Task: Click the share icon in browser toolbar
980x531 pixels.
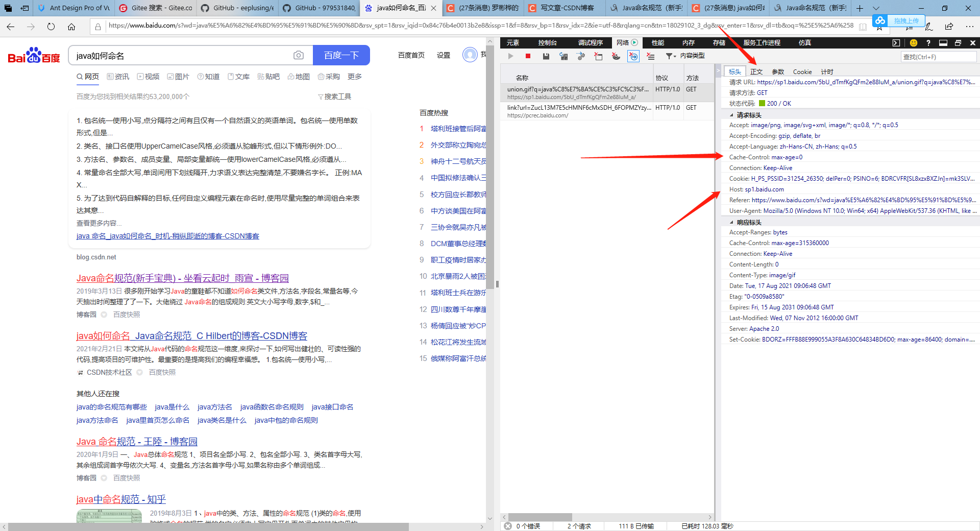Action: click(x=949, y=27)
